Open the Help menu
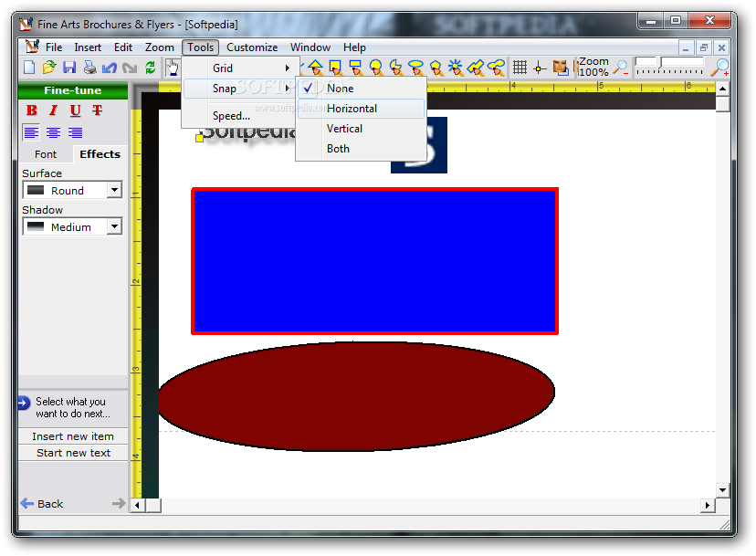756x556 pixels. [x=355, y=47]
